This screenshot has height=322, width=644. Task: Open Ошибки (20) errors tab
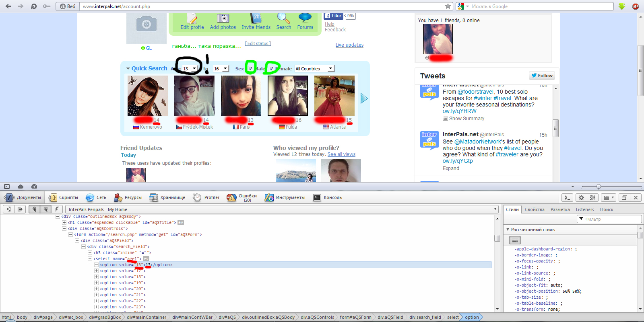click(242, 197)
